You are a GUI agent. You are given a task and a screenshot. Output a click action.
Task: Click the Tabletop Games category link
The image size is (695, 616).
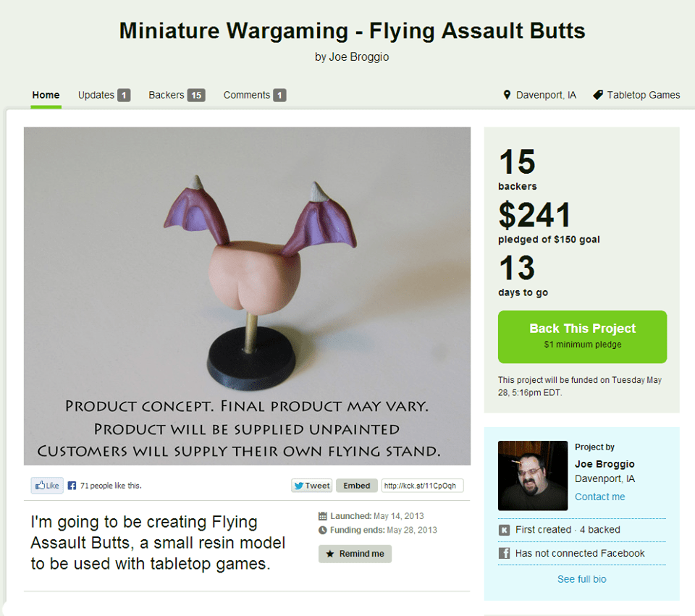click(643, 95)
